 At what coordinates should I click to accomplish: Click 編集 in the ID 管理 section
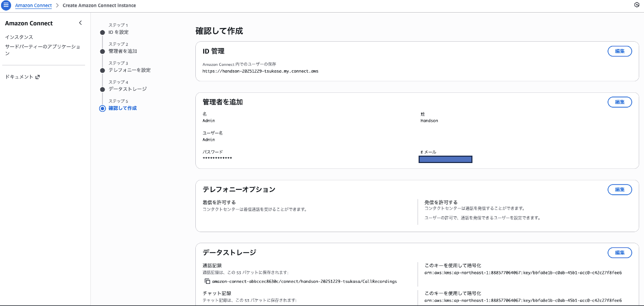pos(620,51)
